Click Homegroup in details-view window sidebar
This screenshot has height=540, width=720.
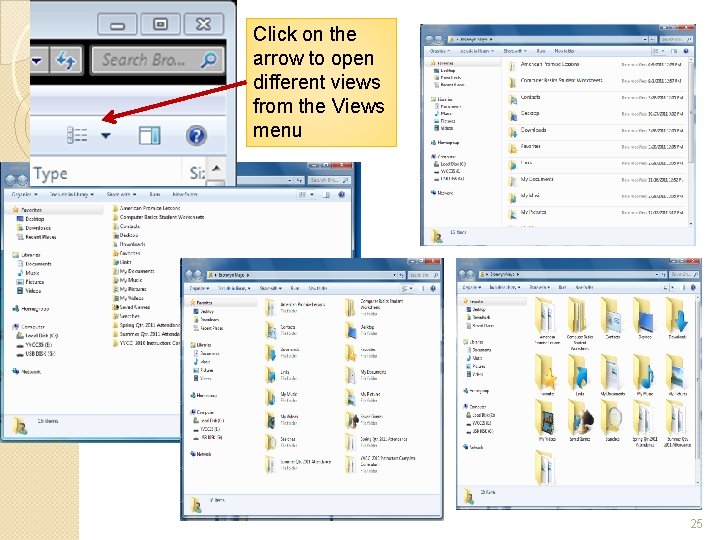(x=445, y=143)
